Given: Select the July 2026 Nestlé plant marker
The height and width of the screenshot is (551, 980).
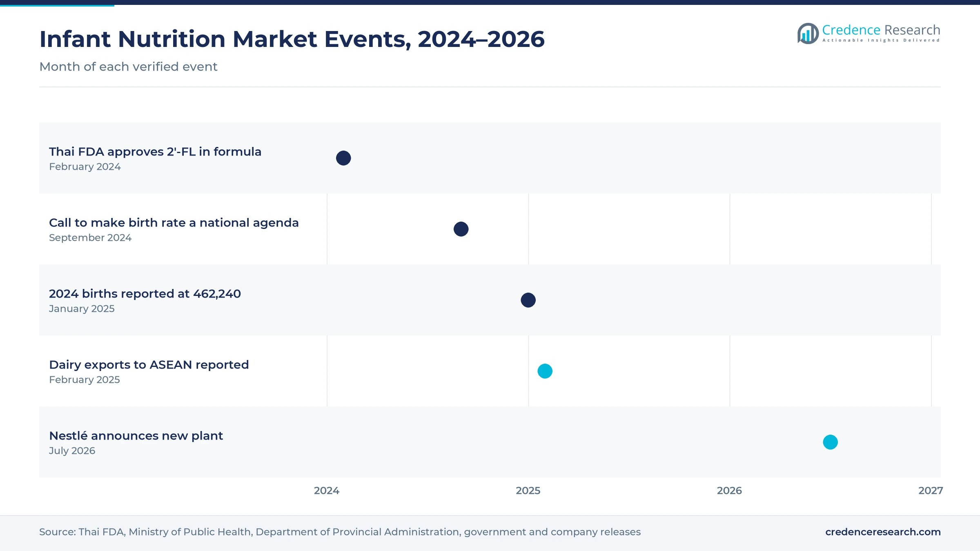Looking at the screenshot, I should pyautogui.click(x=831, y=442).
